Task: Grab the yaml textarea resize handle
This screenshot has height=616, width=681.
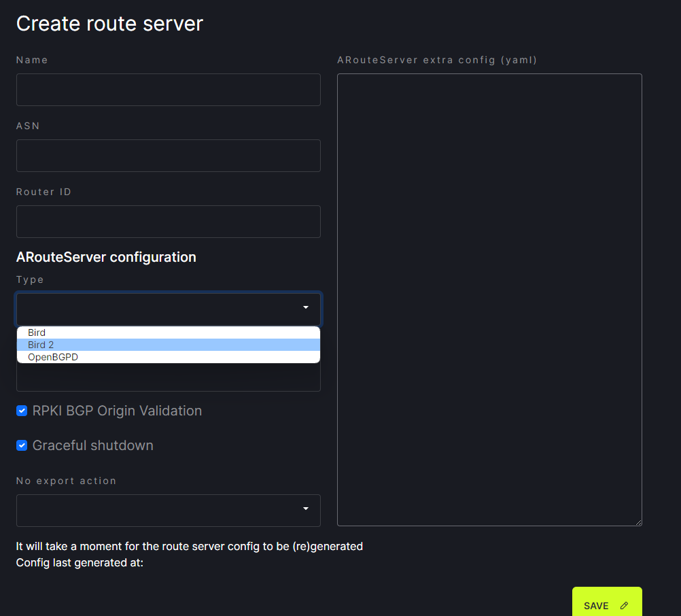Action: tap(638, 522)
